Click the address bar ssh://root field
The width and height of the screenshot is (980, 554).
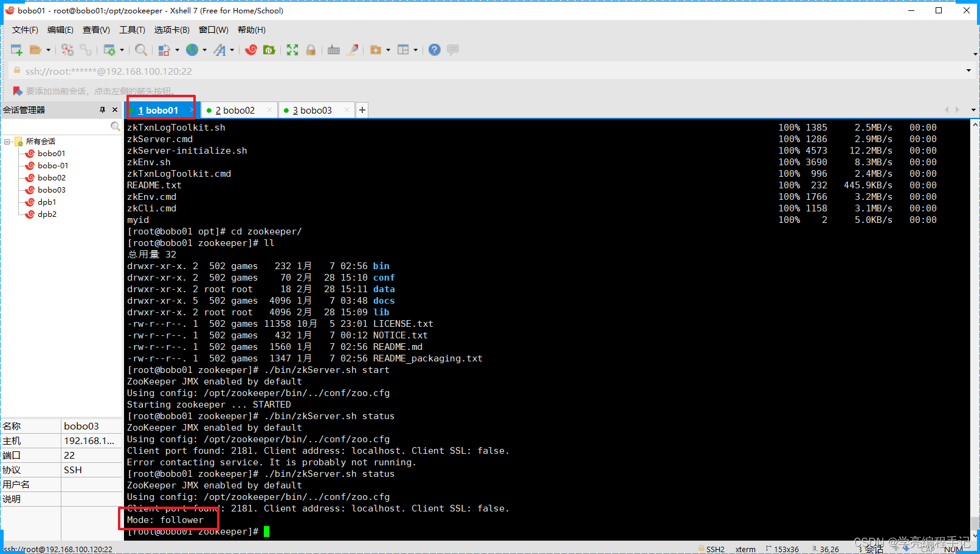tap(486, 71)
